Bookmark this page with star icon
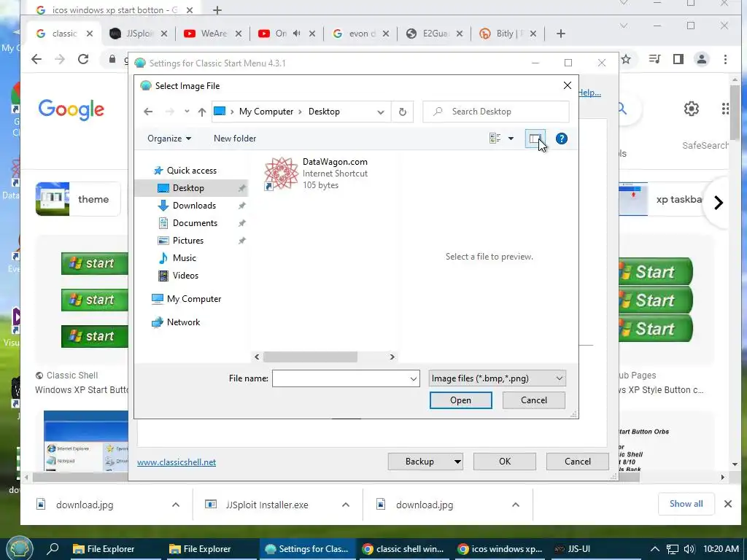The width and height of the screenshot is (747, 560). 626,59
